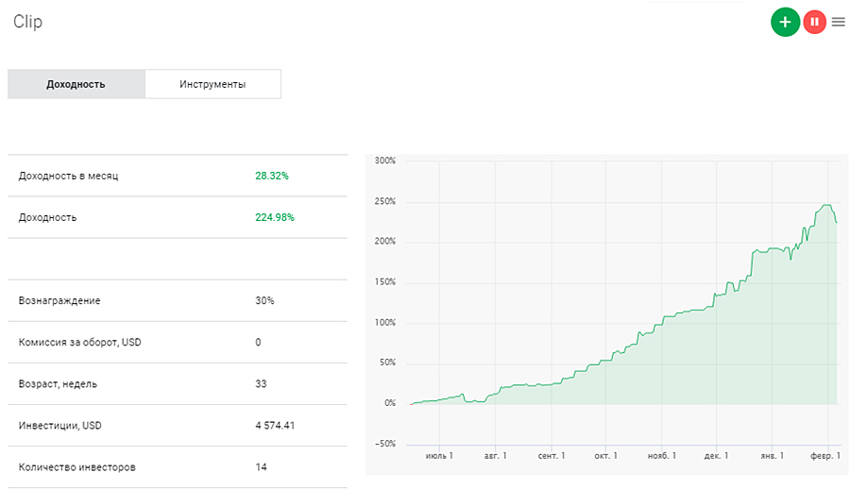Screen dimensions: 868x490
Task: Click the февр. 1 date on chart axis
Action: [x=825, y=455]
